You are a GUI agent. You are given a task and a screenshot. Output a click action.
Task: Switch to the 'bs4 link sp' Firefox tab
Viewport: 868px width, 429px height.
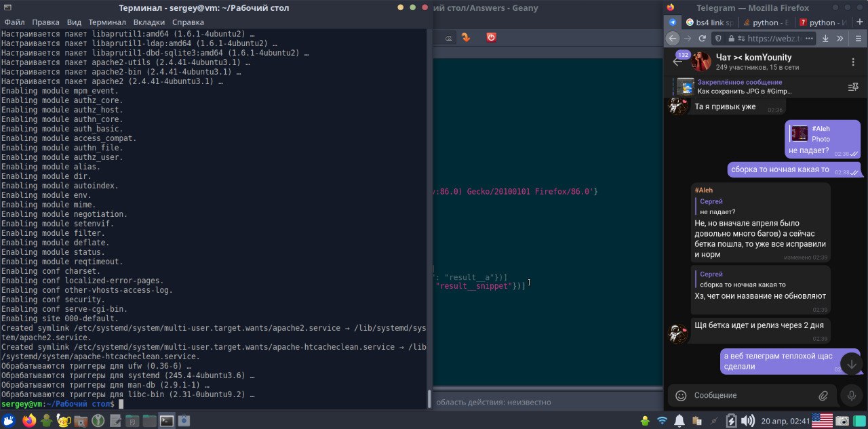coord(709,22)
